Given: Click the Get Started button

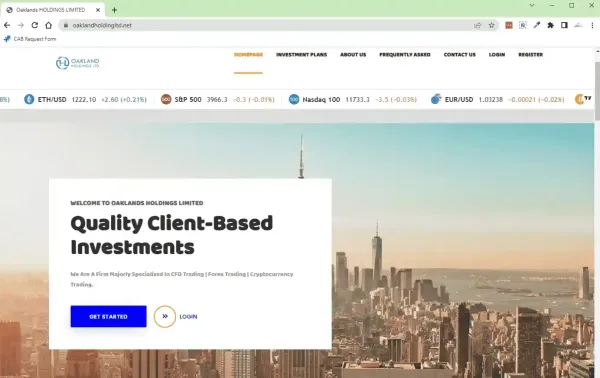Looking at the screenshot, I should pos(108,316).
